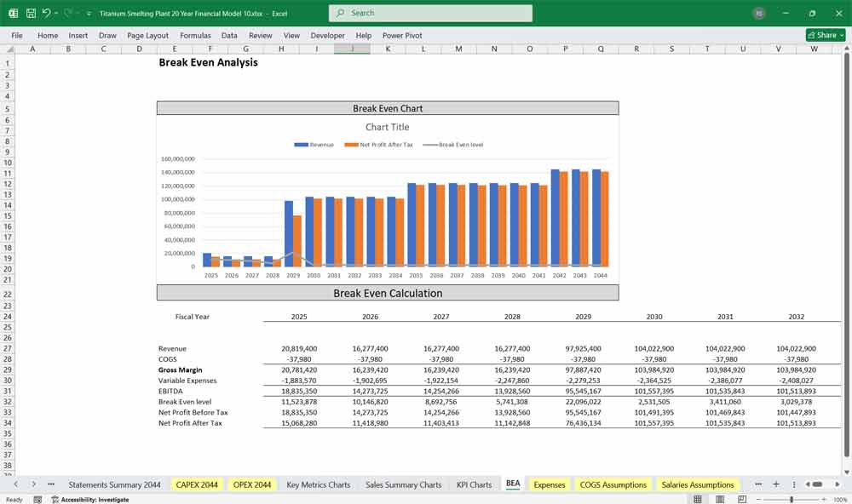
Task: Click the Redo icon
Action: tap(66, 13)
